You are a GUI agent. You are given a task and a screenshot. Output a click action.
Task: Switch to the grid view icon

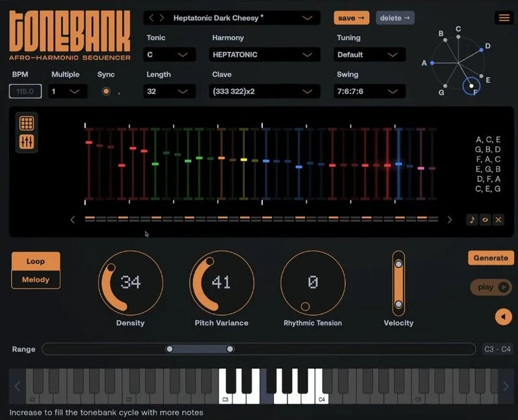27,123
